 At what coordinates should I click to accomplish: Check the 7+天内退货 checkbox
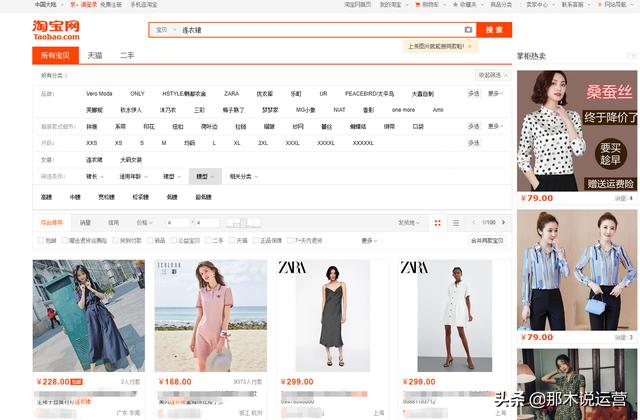tap(290, 240)
